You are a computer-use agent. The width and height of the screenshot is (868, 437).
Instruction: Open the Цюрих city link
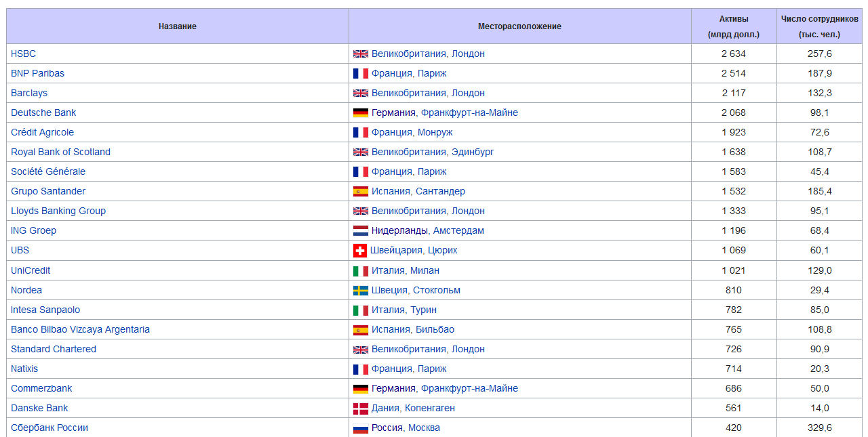click(x=443, y=250)
